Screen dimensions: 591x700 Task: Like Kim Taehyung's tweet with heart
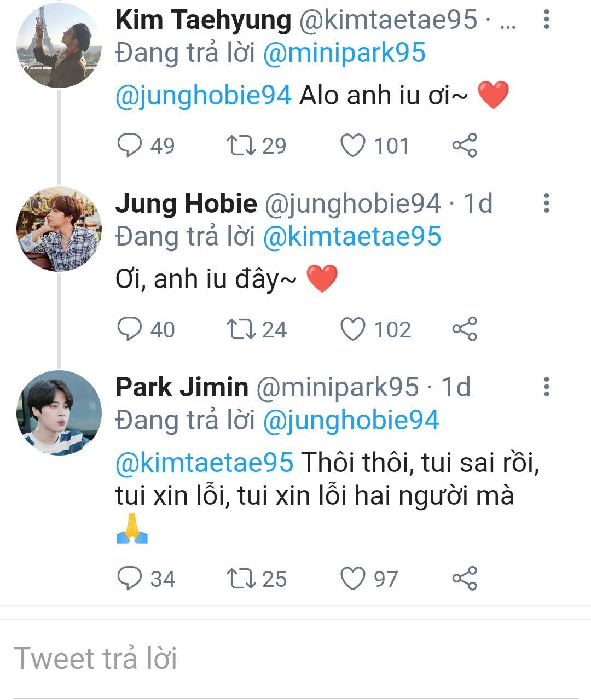[x=353, y=145]
